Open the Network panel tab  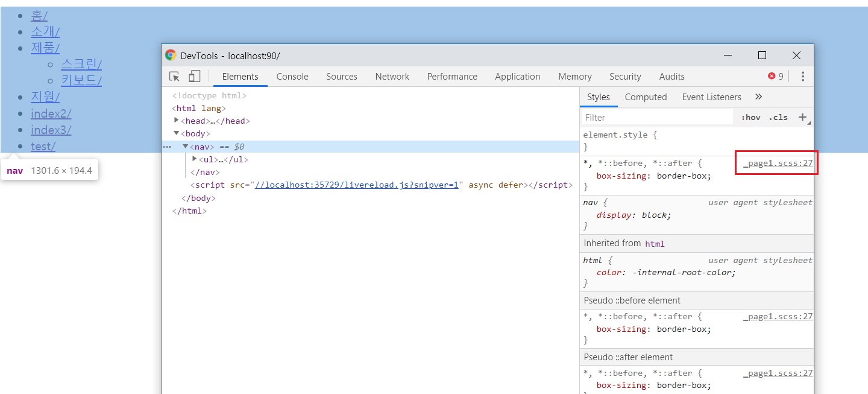[392, 77]
